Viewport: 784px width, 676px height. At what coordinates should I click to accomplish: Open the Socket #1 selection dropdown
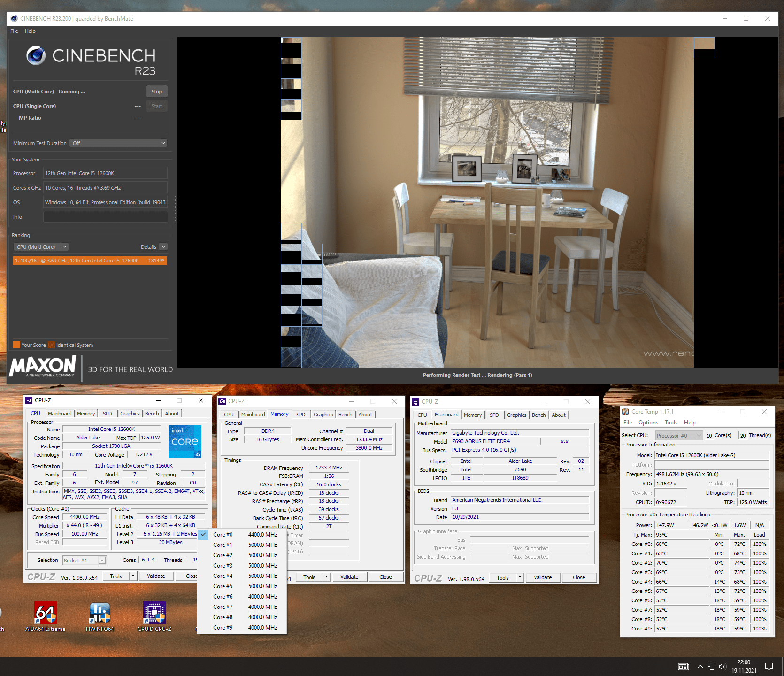click(x=85, y=561)
